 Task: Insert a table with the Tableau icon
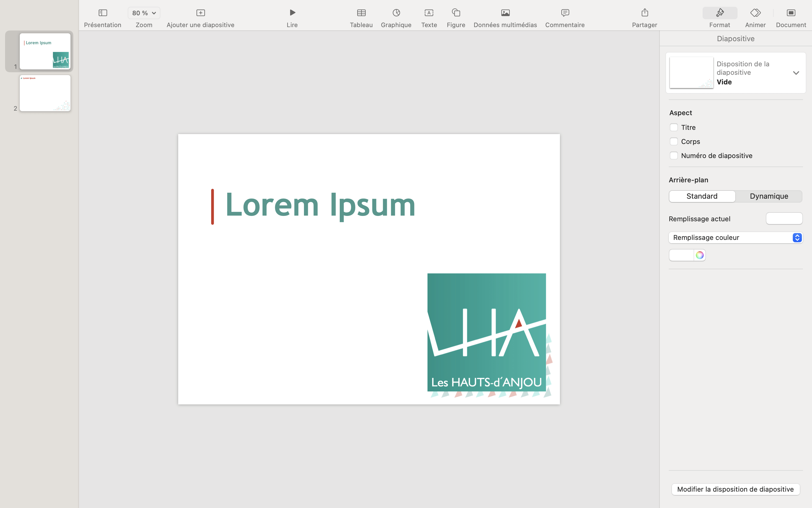pyautogui.click(x=361, y=13)
